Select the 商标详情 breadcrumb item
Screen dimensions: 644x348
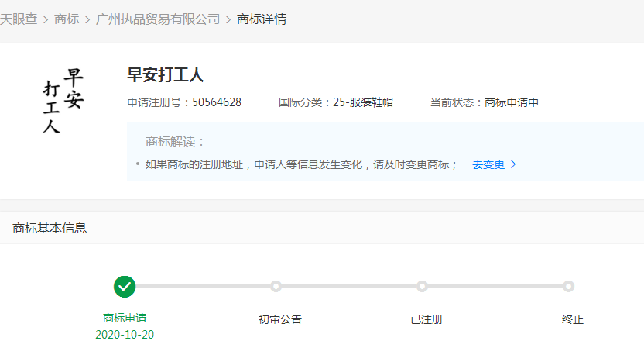(262, 19)
